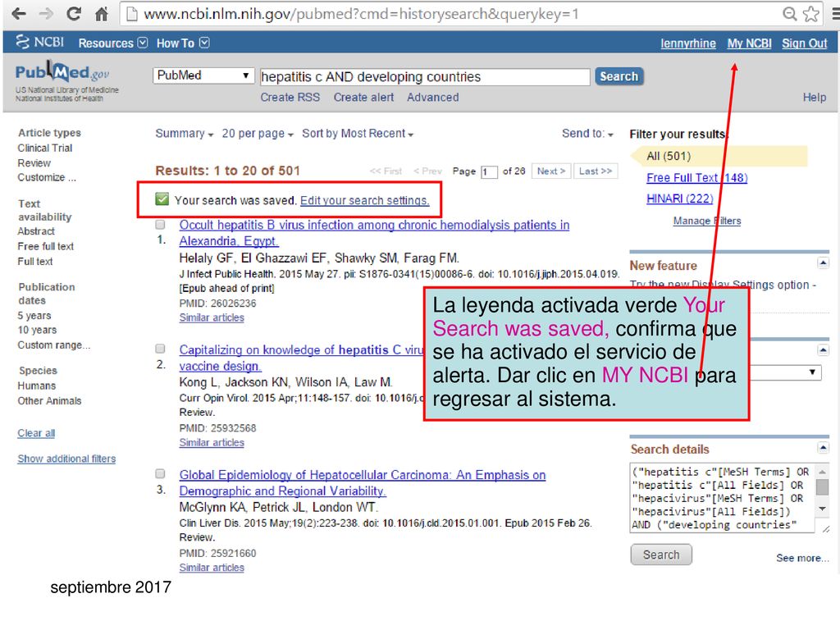840x630 pixels.
Task: Filter publication dates to 5 years
Action: pyautogui.click(x=34, y=316)
